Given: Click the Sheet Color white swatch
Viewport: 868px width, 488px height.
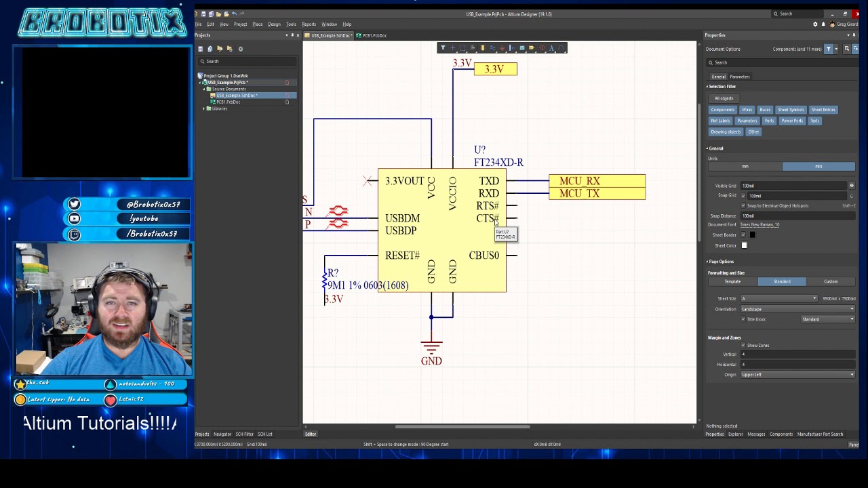Looking at the screenshot, I should 744,245.
